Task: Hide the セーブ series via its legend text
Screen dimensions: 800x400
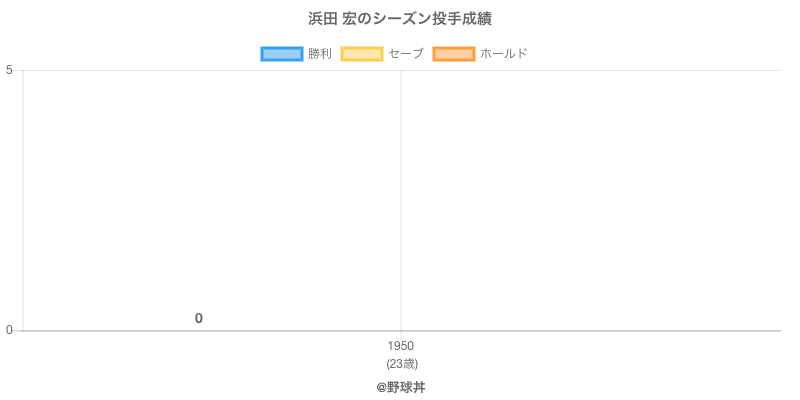Action: pyautogui.click(x=405, y=54)
